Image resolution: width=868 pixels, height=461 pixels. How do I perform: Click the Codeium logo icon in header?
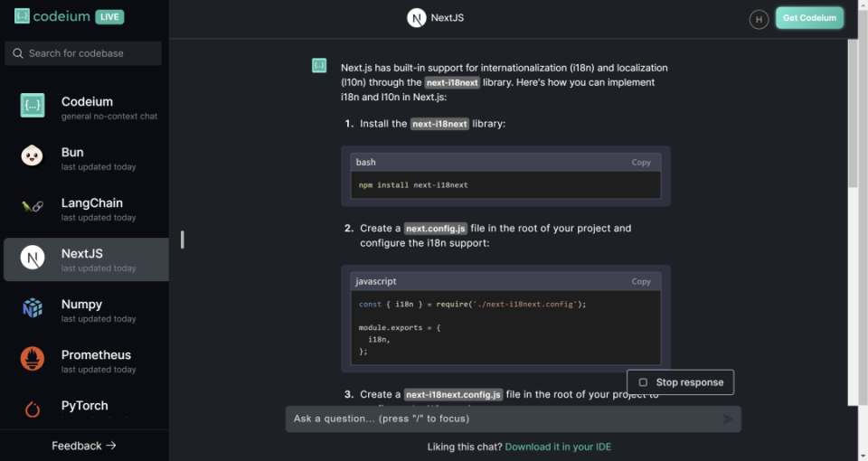pos(22,16)
